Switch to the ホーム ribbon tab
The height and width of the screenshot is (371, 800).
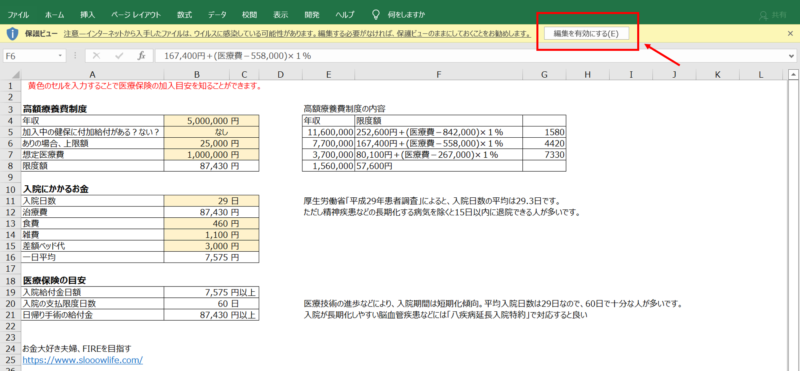pos(55,15)
